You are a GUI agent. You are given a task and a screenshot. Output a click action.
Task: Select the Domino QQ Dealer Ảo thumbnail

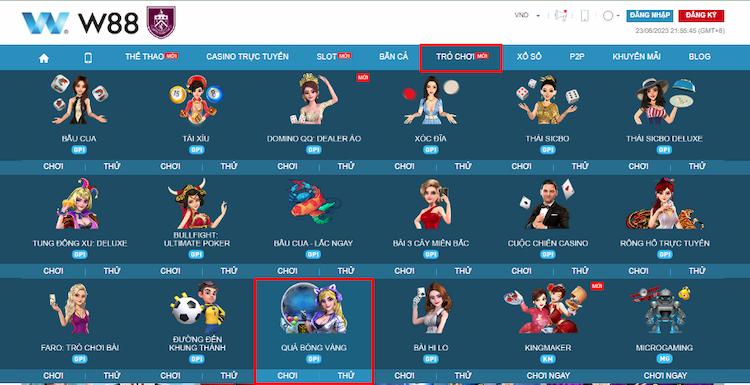coord(313,99)
